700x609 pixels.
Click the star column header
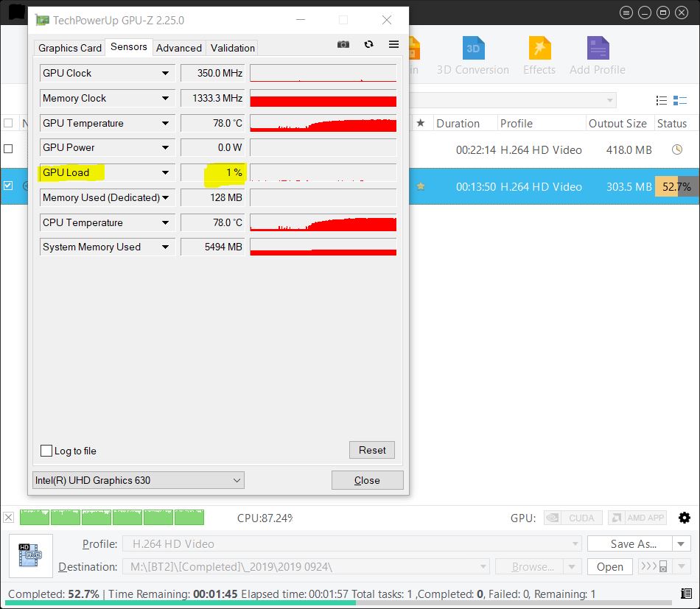click(421, 123)
